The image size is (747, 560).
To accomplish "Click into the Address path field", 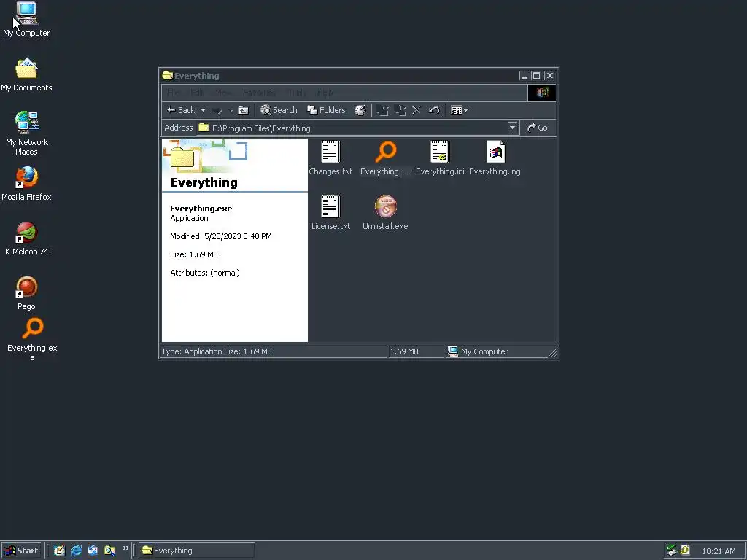I will click(x=352, y=128).
